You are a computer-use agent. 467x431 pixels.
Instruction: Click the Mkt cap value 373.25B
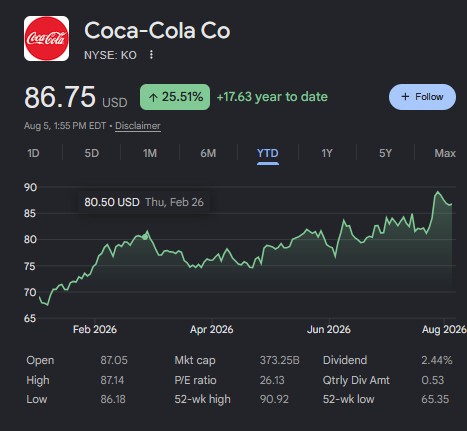pos(280,360)
